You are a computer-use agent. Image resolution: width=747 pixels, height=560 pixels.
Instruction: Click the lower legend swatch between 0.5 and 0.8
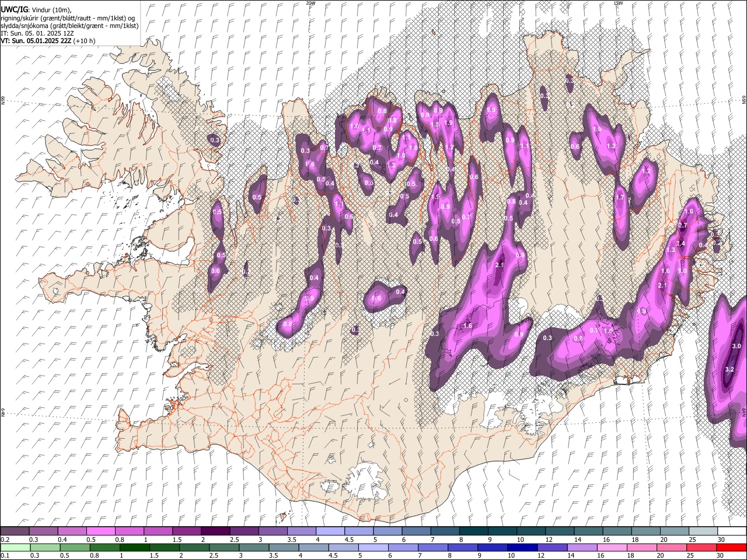[75, 547]
